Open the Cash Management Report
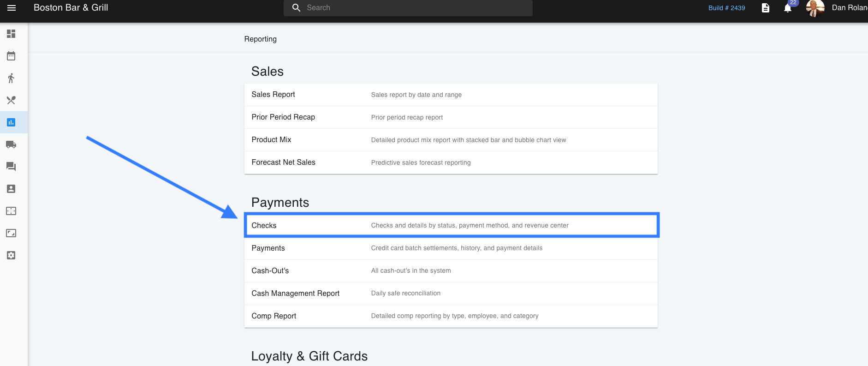Screen dimensions: 868x366 point(295,294)
